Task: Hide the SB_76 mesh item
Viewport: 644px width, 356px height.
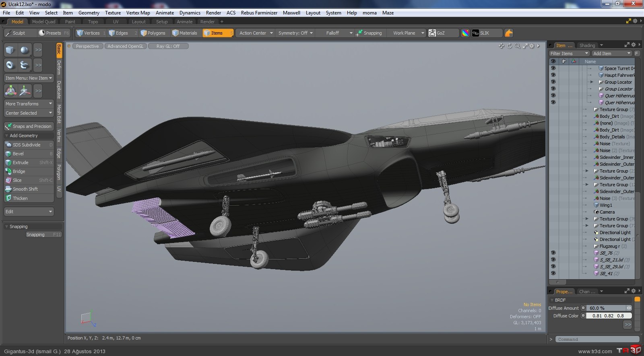Action: click(553, 253)
